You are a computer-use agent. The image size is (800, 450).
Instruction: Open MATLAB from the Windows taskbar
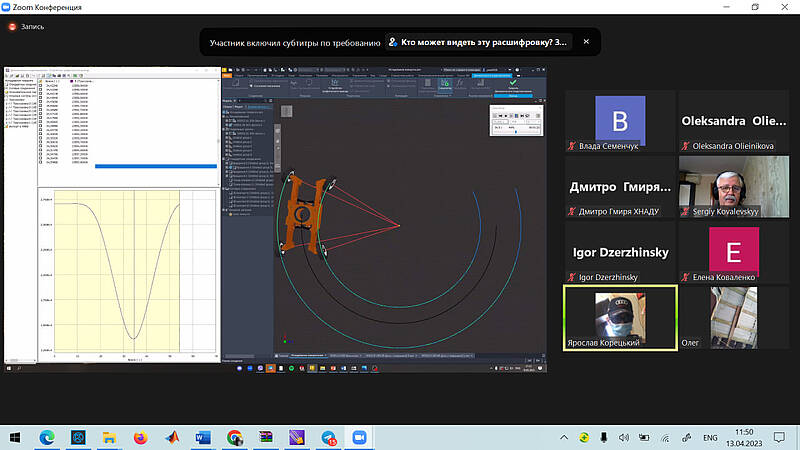pos(171,437)
